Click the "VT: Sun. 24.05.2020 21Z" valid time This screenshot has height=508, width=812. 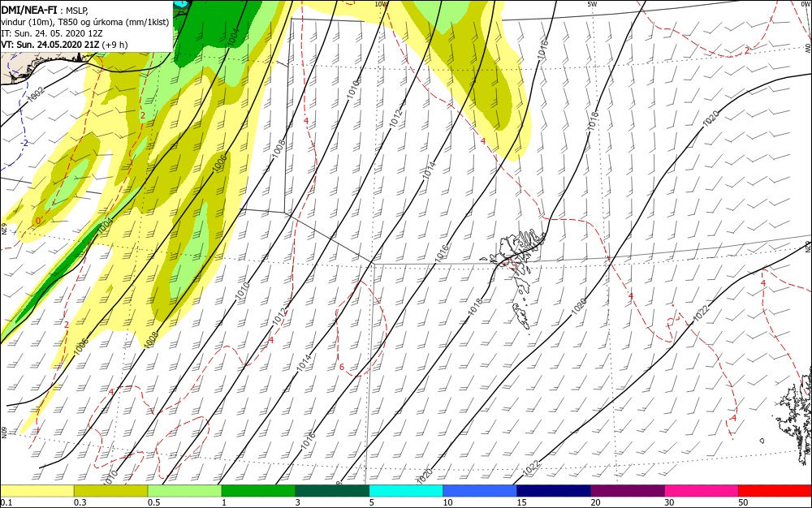[50, 45]
